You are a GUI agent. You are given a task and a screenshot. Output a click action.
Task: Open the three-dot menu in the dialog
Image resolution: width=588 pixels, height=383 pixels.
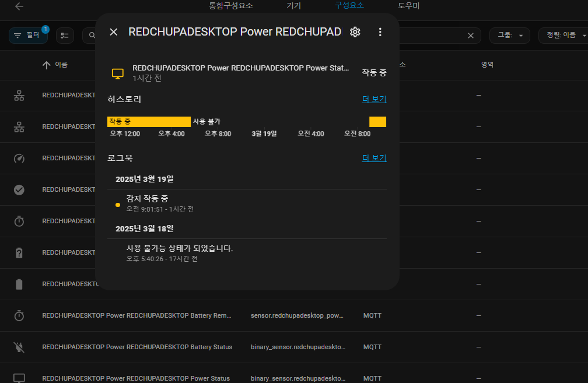click(x=380, y=32)
